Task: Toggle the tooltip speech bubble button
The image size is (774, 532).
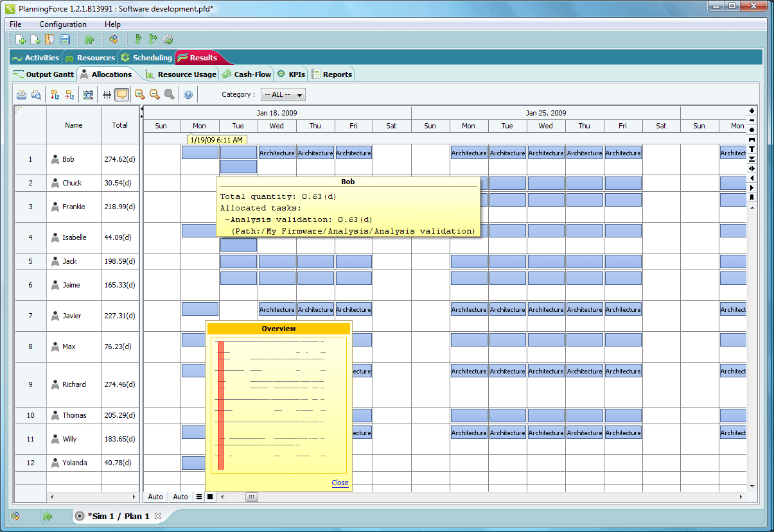Action: tap(121, 95)
